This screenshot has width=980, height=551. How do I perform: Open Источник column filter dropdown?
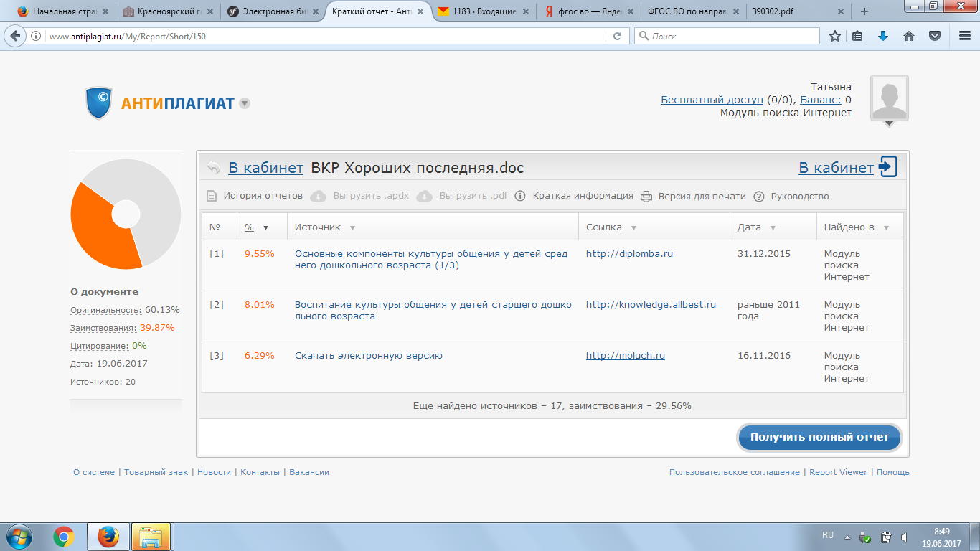pos(352,227)
